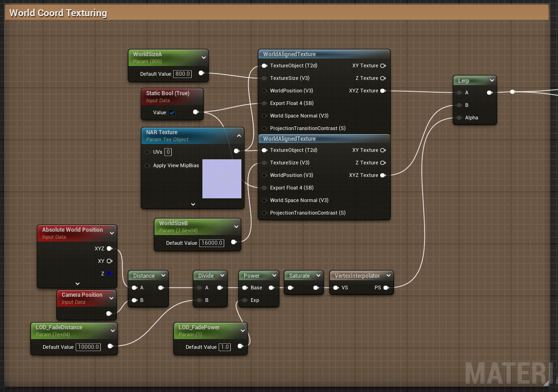Collapse NAR Texture node with up chevron
This screenshot has height=392, width=558.
pyautogui.click(x=239, y=136)
